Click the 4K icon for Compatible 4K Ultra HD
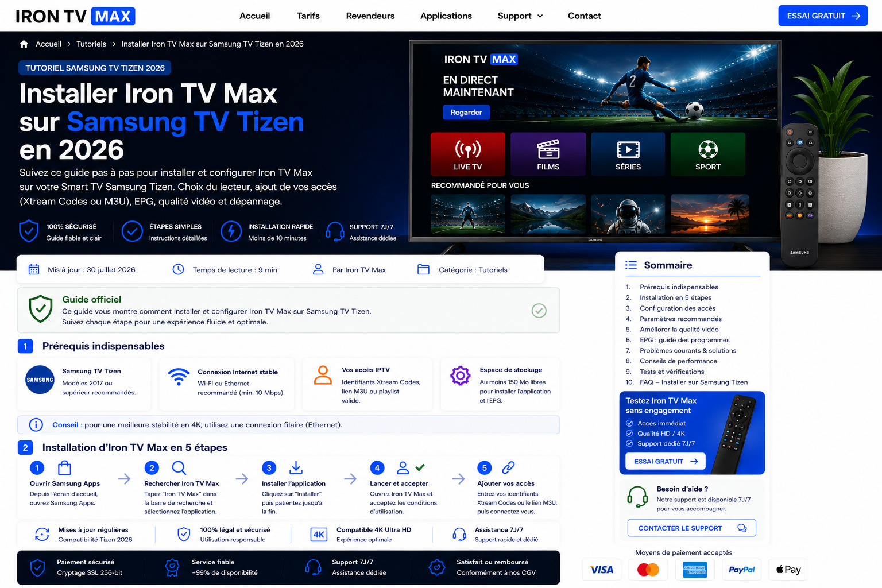The image size is (882, 588). click(319, 535)
